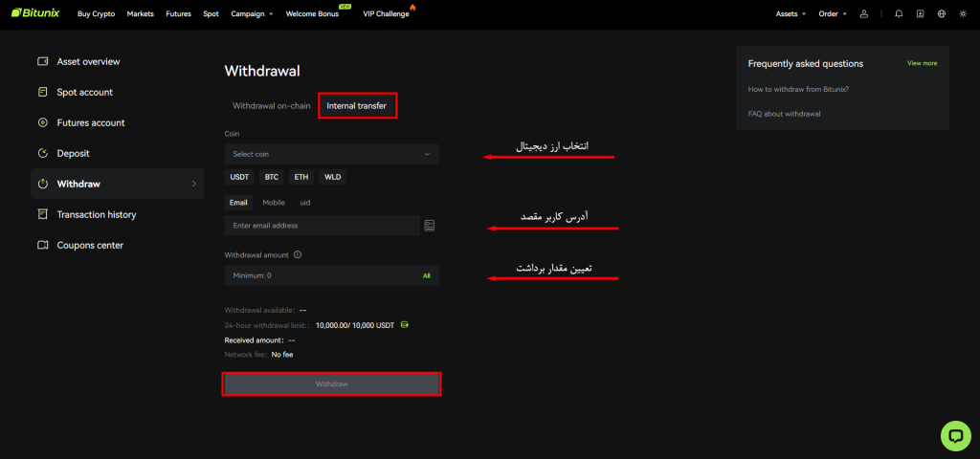Expand the Order dropdown
Viewport: 980px width, 459px height.
click(x=834, y=13)
